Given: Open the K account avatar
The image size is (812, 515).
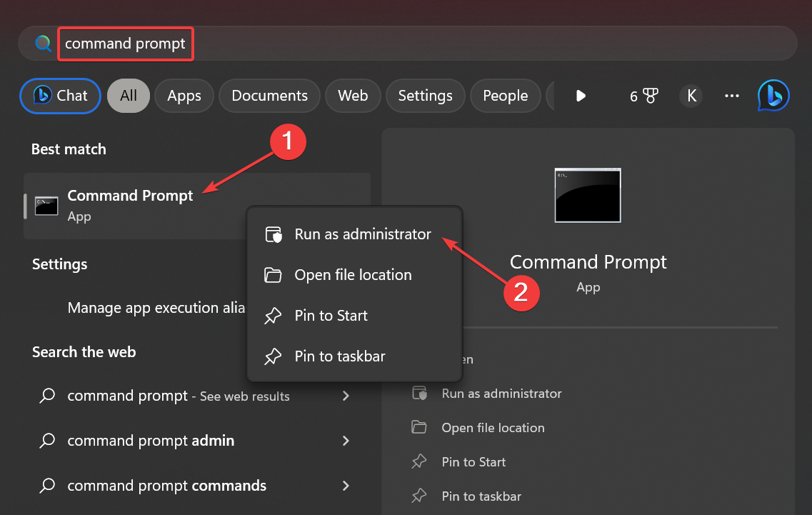Looking at the screenshot, I should point(691,96).
